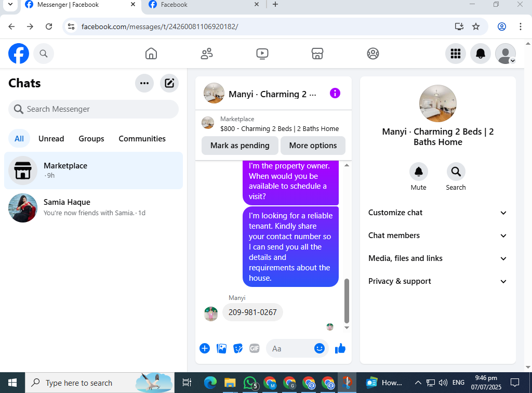Choose a GIF with the GIF icon
The height and width of the screenshot is (393, 532).
[x=255, y=348]
